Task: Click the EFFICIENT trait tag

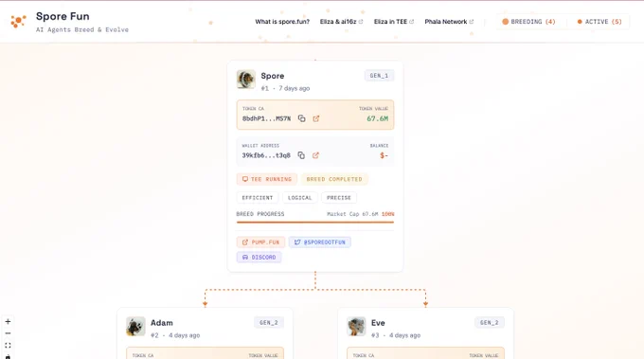Action: coord(257,198)
